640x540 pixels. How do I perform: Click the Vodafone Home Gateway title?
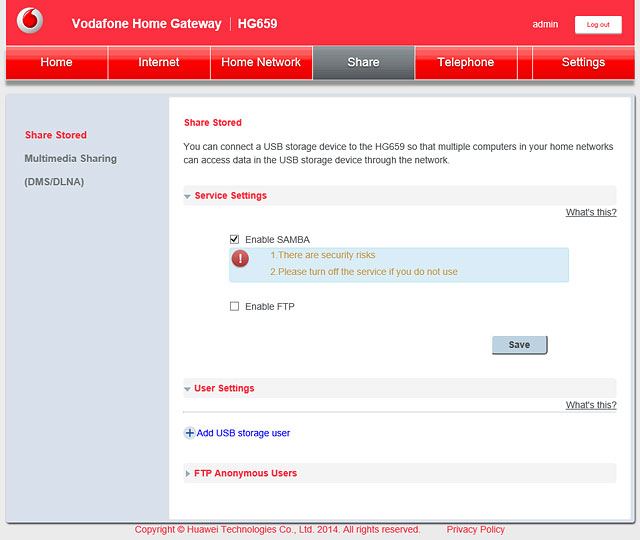146,24
